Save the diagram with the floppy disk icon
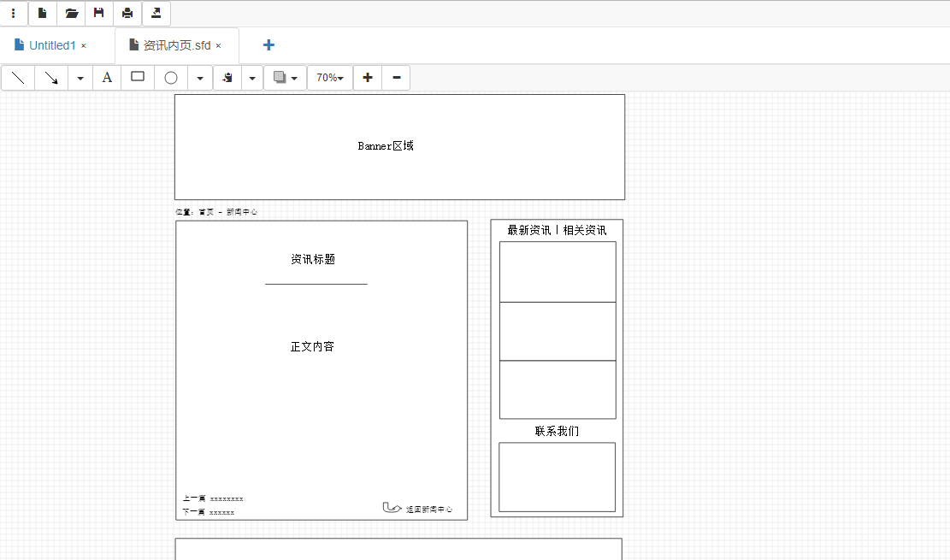 click(98, 14)
